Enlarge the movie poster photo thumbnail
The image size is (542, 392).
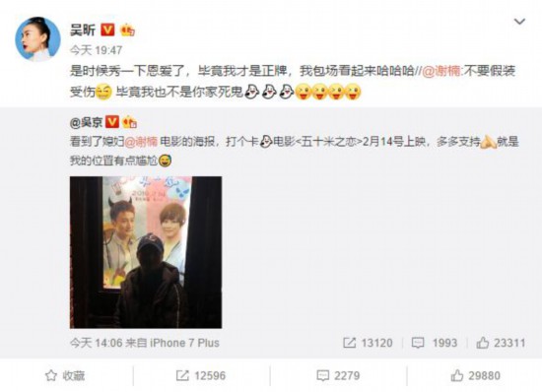coord(146,252)
